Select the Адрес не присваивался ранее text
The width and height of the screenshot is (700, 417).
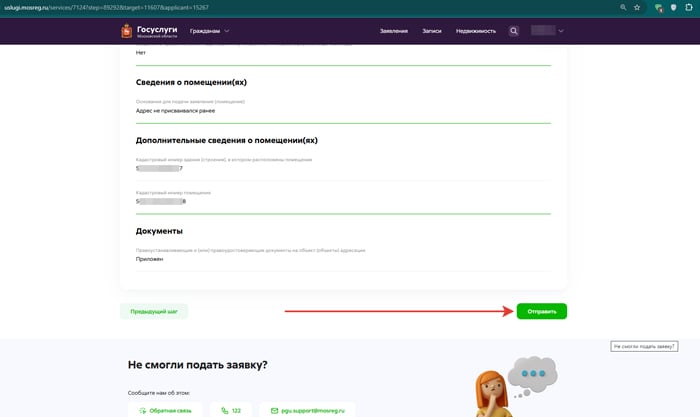coord(175,111)
